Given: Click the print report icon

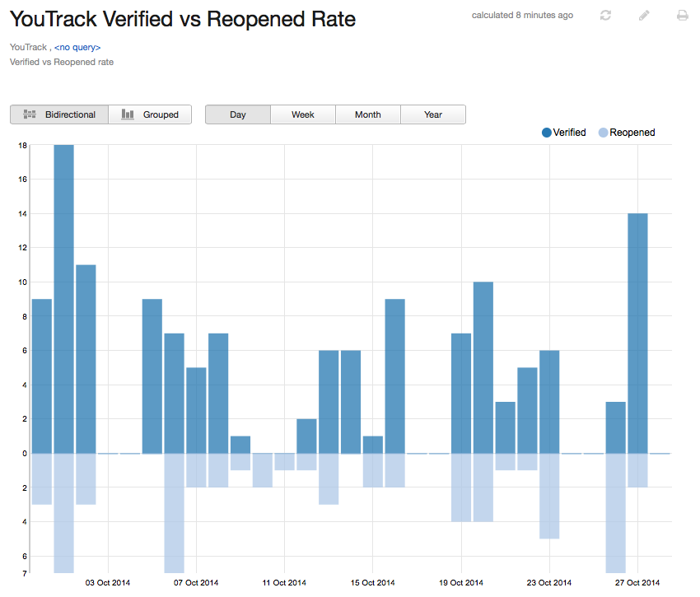Looking at the screenshot, I should [x=682, y=15].
